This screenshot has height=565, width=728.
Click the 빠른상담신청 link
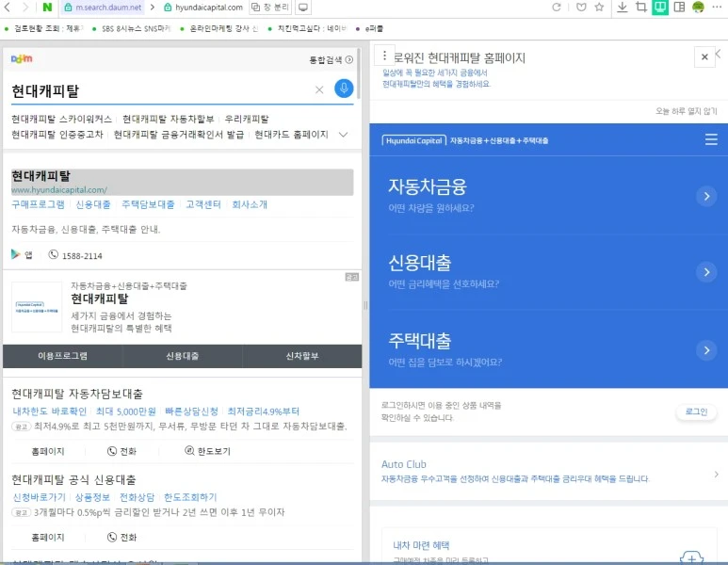click(x=191, y=412)
